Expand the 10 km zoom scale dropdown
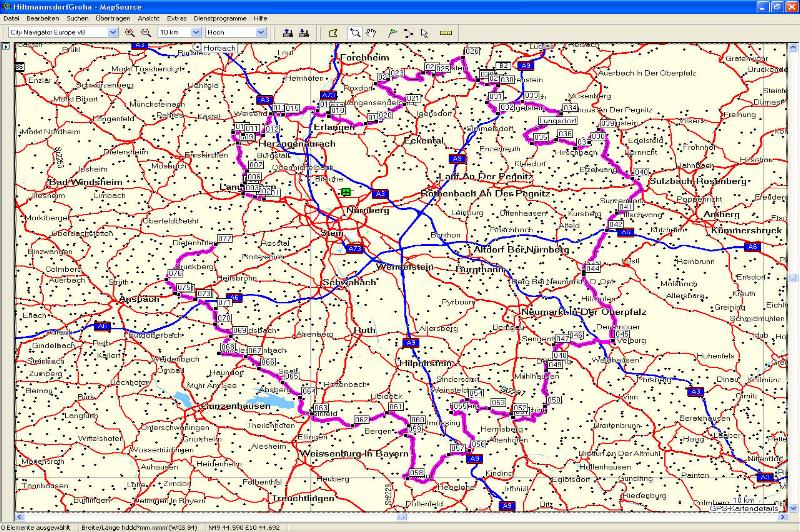 195,32
